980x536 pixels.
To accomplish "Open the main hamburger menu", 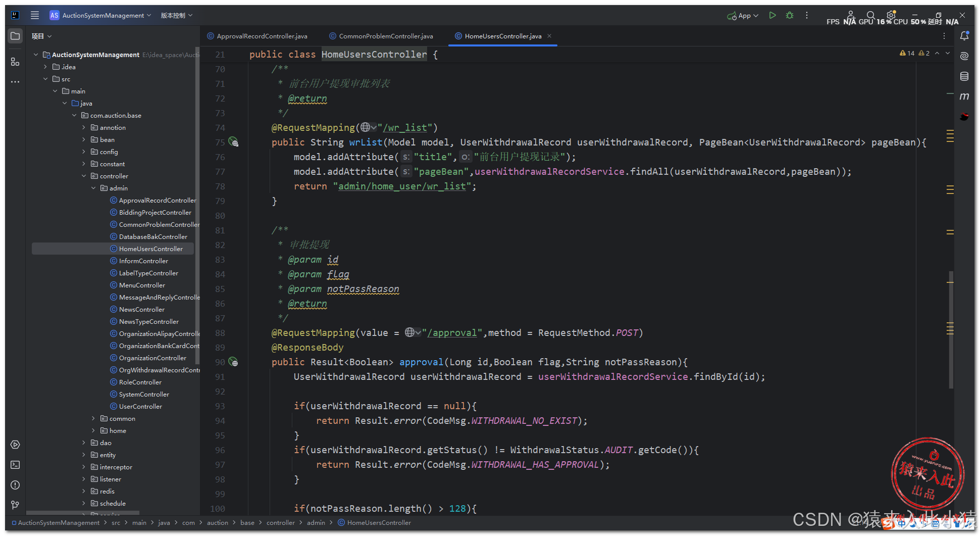I will (34, 15).
